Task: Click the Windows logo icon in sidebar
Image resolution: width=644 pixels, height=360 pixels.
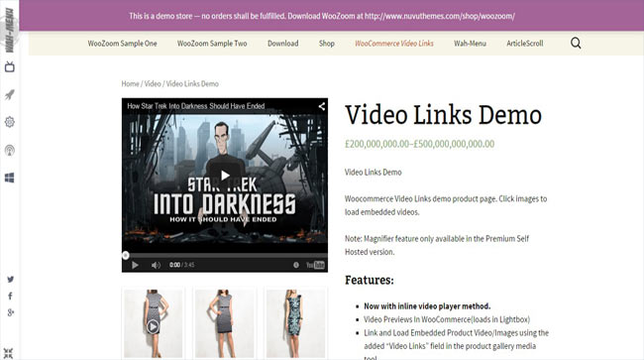Action: point(10,178)
